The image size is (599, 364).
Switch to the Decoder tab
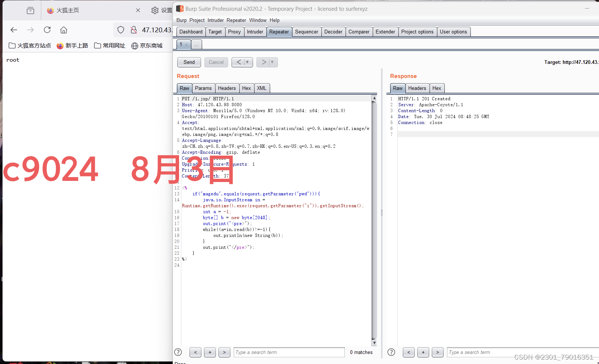point(333,32)
